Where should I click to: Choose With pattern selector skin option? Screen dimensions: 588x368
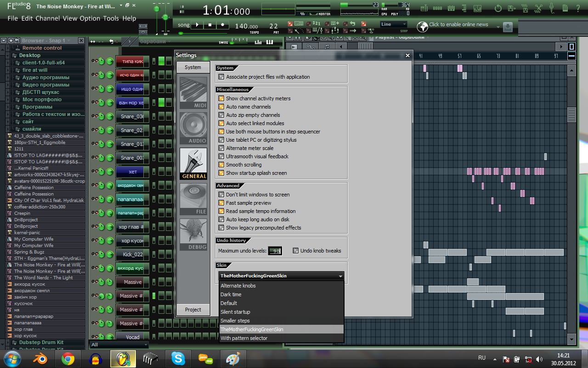coord(282,338)
